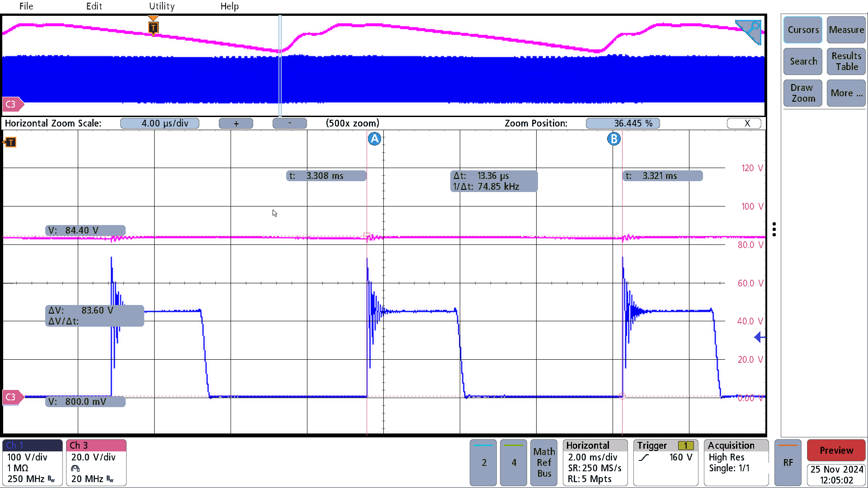The width and height of the screenshot is (868, 488).
Task: Click the red Preview button
Action: tap(836, 450)
